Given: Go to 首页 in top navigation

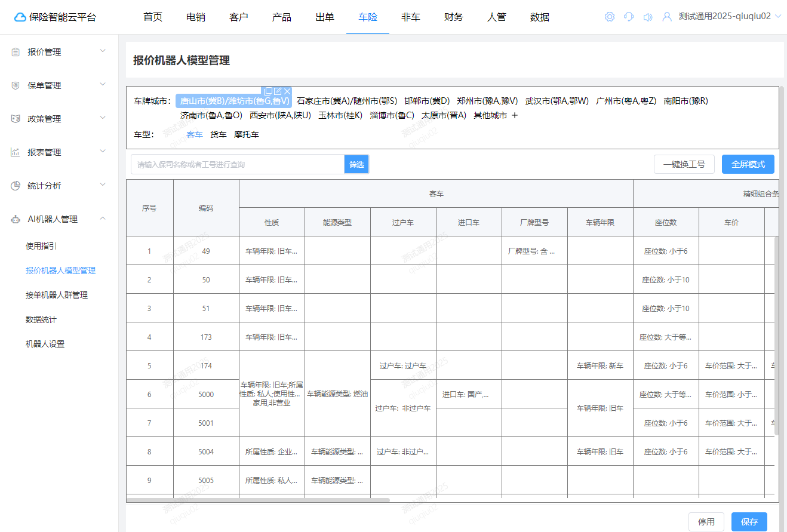Looking at the screenshot, I should pyautogui.click(x=153, y=17).
